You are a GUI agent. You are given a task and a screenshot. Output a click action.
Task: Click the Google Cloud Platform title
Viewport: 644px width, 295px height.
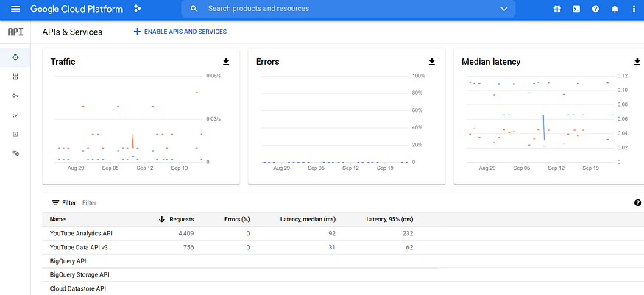click(x=77, y=9)
